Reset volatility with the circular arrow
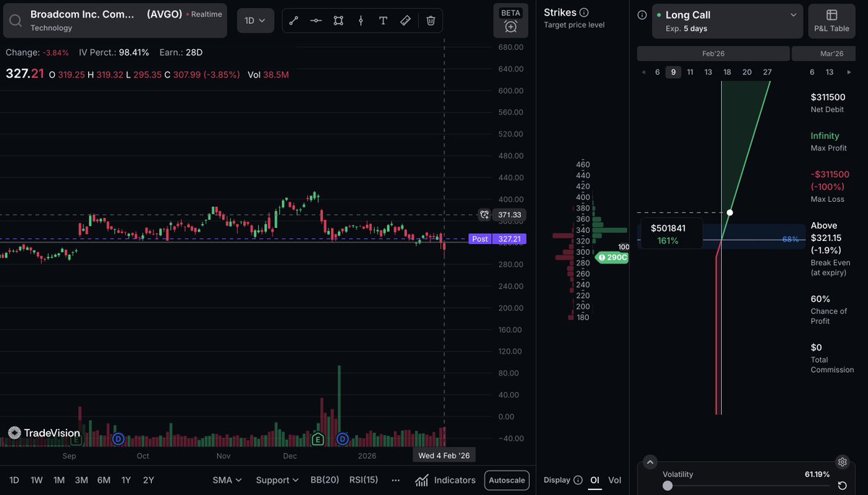Screen dimensions: 868x495 coord(842,486)
